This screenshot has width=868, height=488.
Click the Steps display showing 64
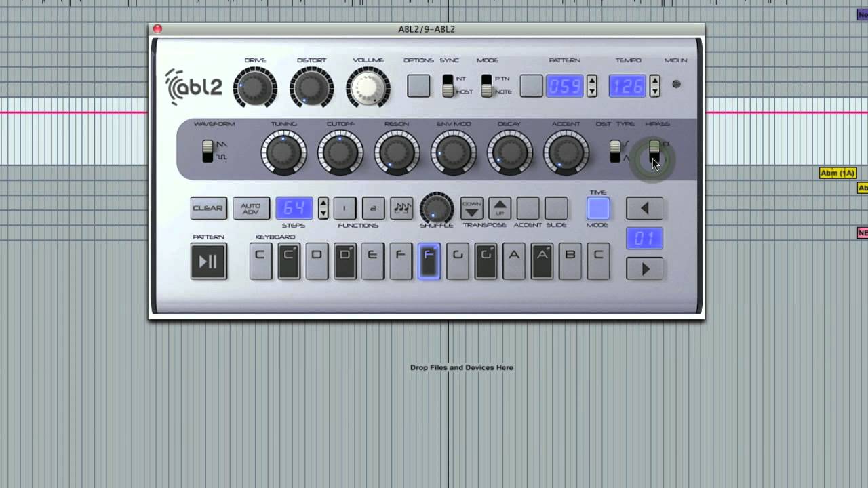coord(294,208)
